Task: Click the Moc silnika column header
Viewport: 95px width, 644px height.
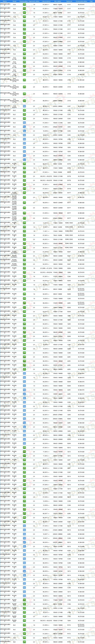Action: 58,1
